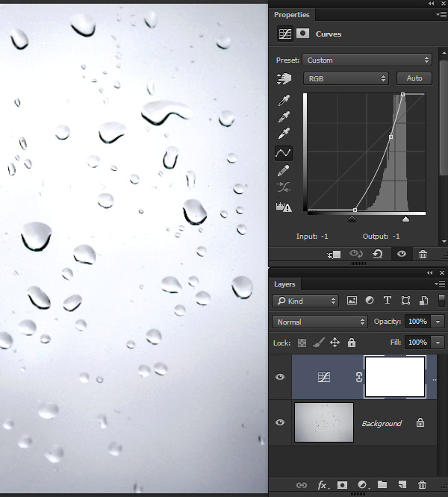
Task: Open the Kind filter dropdown
Action: (305, 301)
